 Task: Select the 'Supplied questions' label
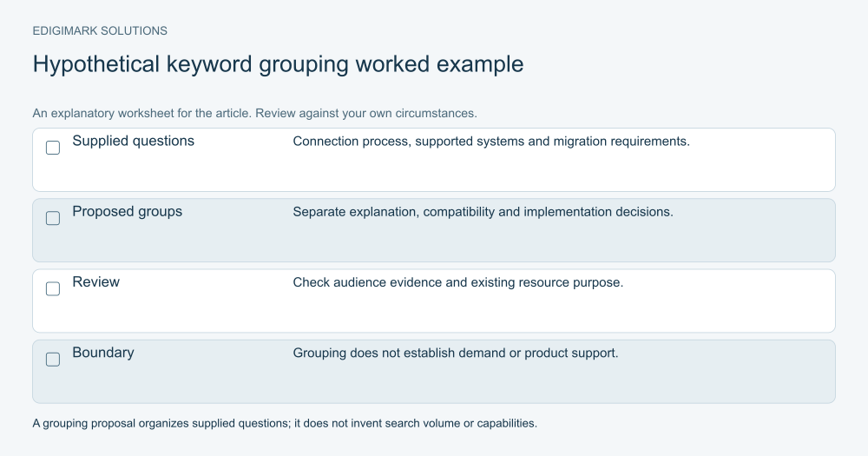pyautogui.click(x=134, y=141)
